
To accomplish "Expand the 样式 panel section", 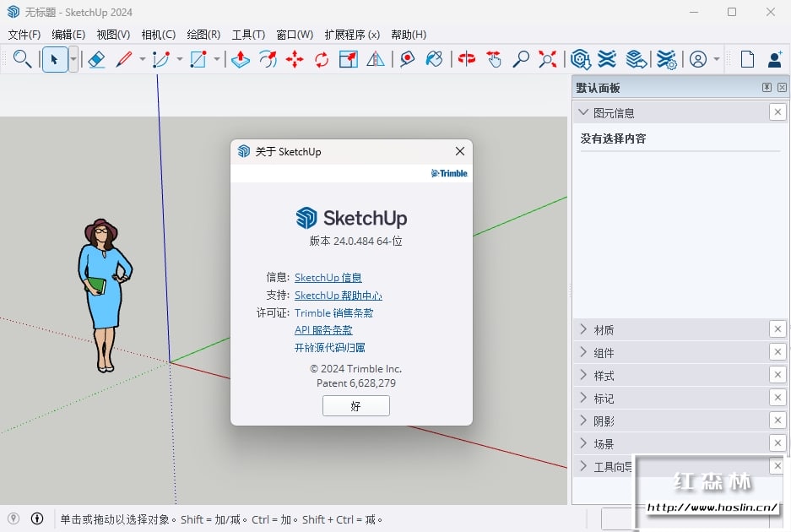I will pyautogui.click(x=583, y=375).
